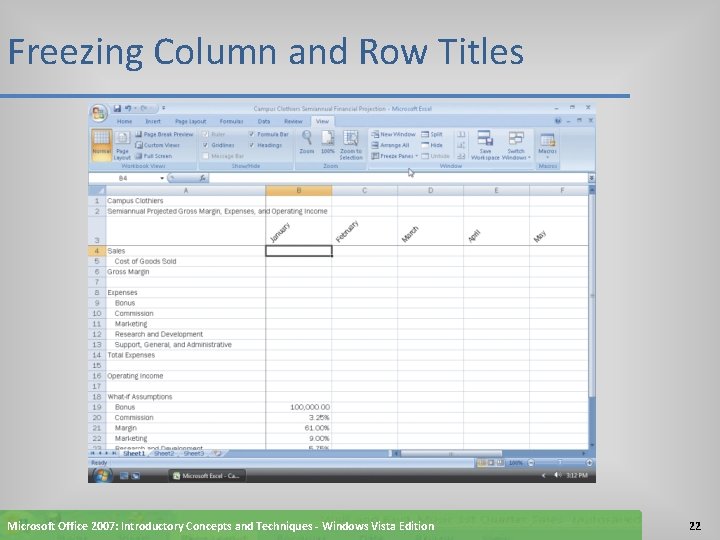Viewport: 720px width, 540px height.
Task: Click the horizontal scrollbar thumb
Action: click(450, 454)
